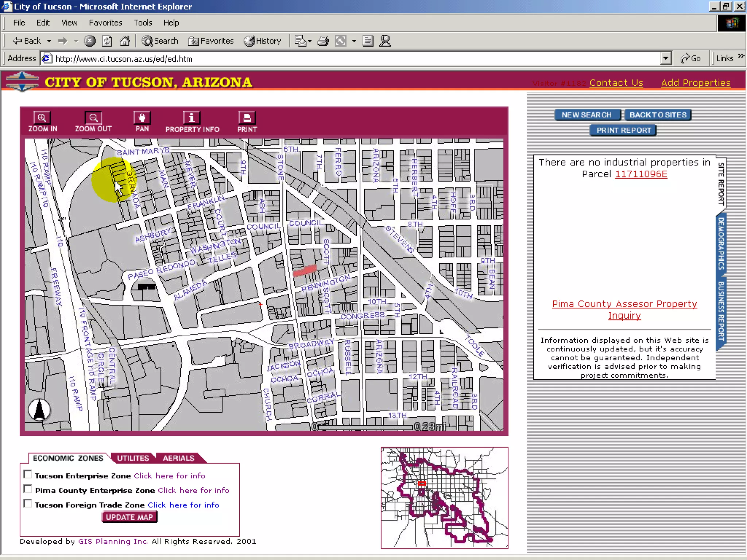Image resolution: width=747 pixels, height=560 pixels.
Task: Click the Back To Sites button
Action: click(x=658, y=115)
